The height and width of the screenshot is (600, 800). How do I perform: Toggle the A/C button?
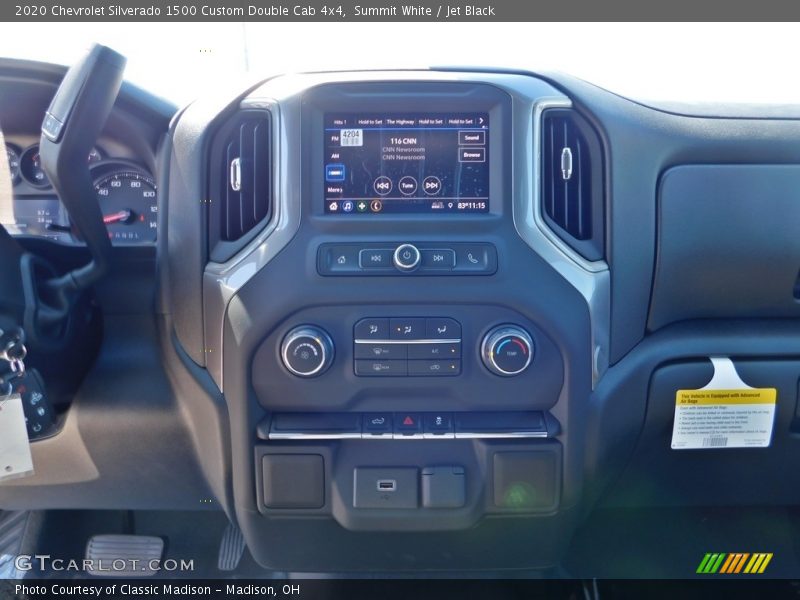click(435, 351)
